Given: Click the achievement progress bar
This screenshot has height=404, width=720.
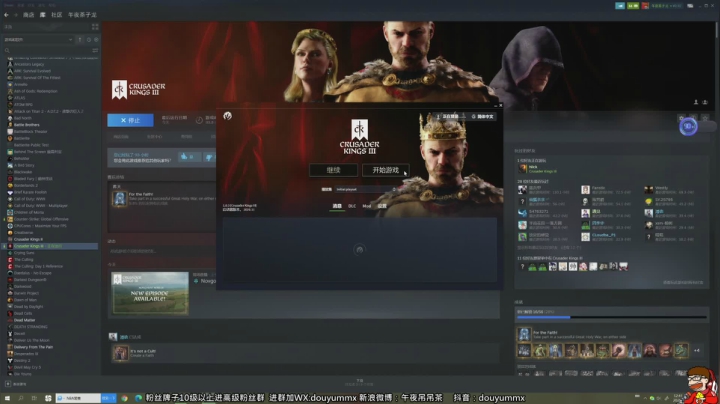Looking at the screenshot, I should point(612,317).
